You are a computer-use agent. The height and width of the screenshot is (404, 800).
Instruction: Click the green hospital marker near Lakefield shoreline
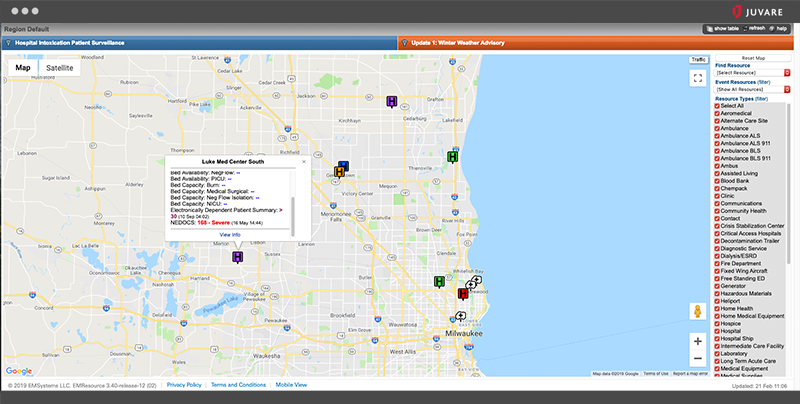[x=453, y=157]
